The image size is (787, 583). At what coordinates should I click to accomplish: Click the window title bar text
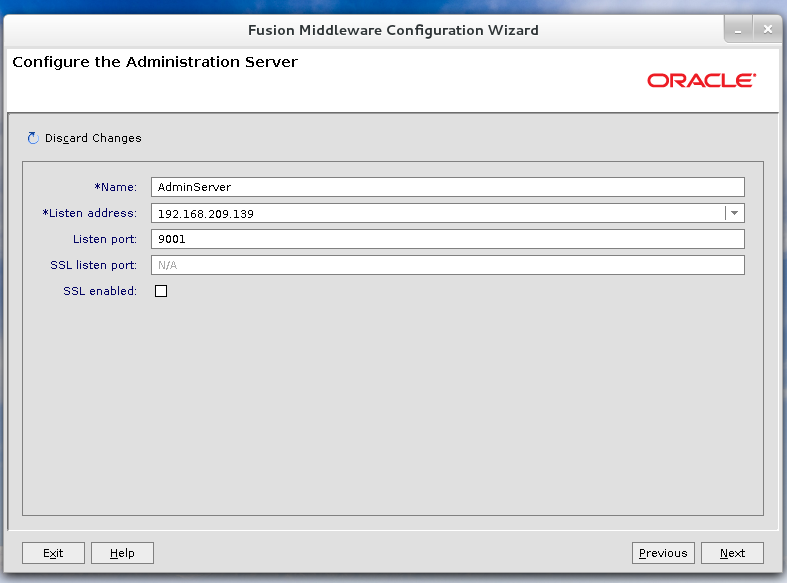[393, 30]
